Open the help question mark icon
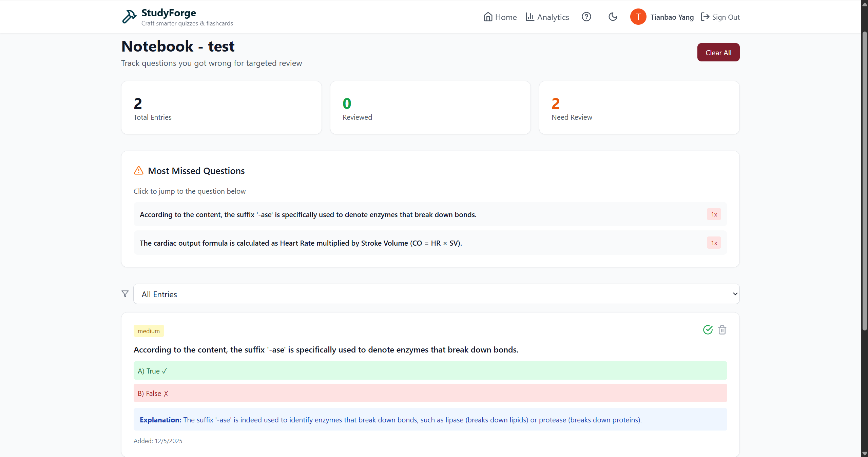 (x=586, y=17)
